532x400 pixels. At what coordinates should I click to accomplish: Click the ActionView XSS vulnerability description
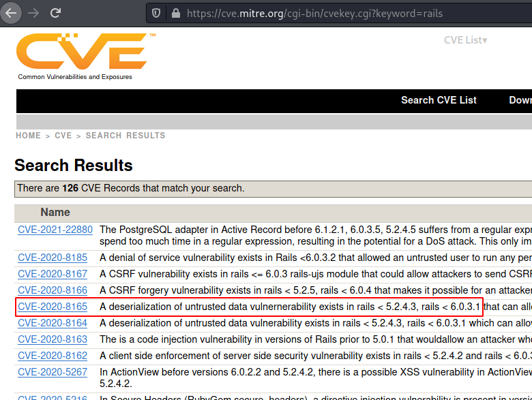tap(316, 378)
